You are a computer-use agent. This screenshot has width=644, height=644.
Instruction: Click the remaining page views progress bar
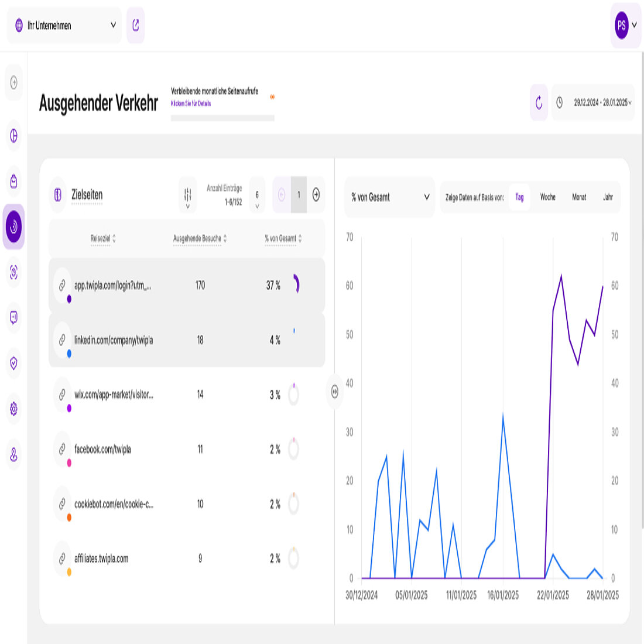pos(222,118)
